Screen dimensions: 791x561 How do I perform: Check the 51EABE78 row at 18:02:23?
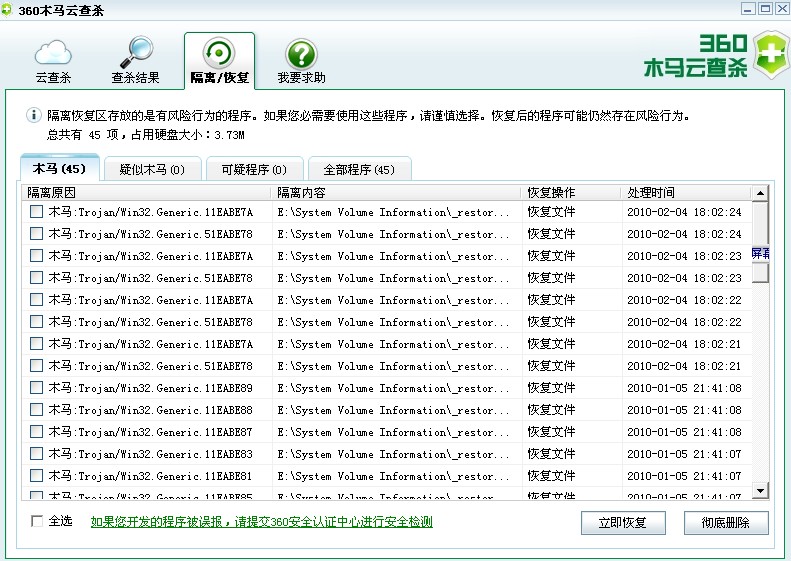point(36,277)
